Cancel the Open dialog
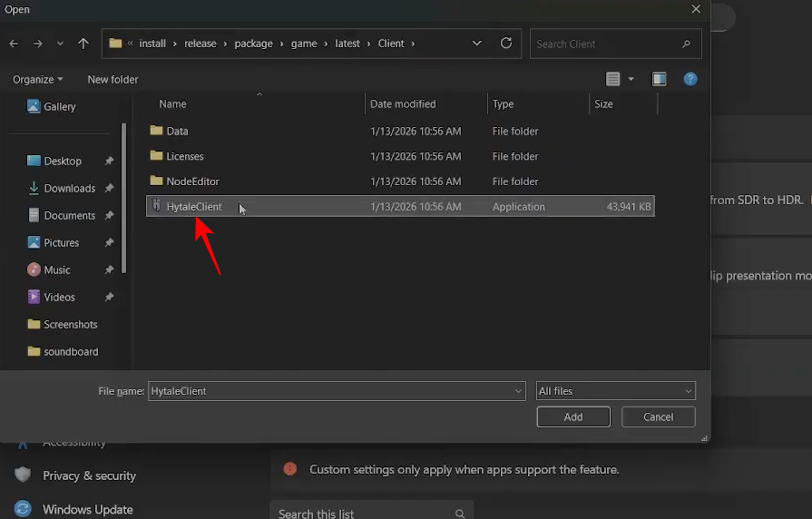The width and height of the screenshot is (812, 519). 659,417
